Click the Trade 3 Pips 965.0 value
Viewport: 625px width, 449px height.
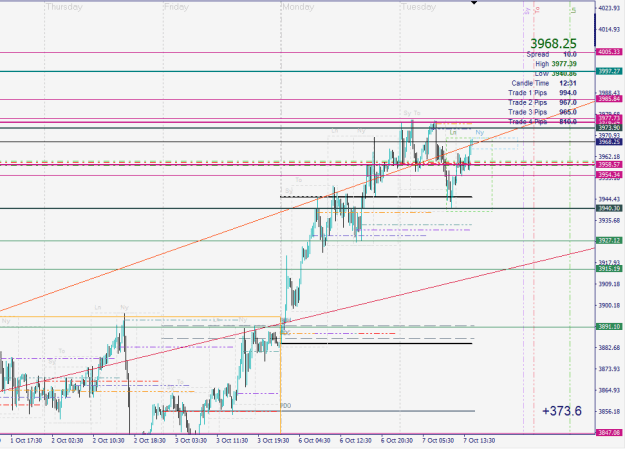click(x=568, y=112)
